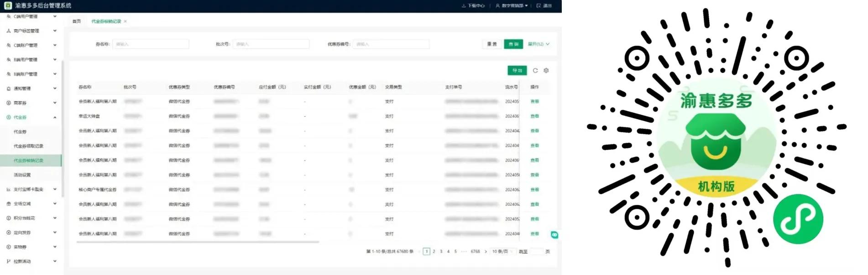Image resolution: width=868 pixels, height=275 pixels.
Task: Expand more filters with 展开(12)
Action: pos(539,44)
